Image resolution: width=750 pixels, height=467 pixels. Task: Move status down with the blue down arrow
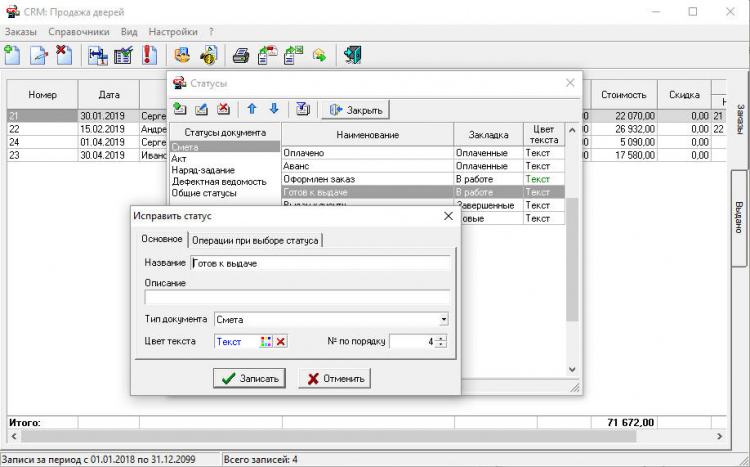(274, 109)
